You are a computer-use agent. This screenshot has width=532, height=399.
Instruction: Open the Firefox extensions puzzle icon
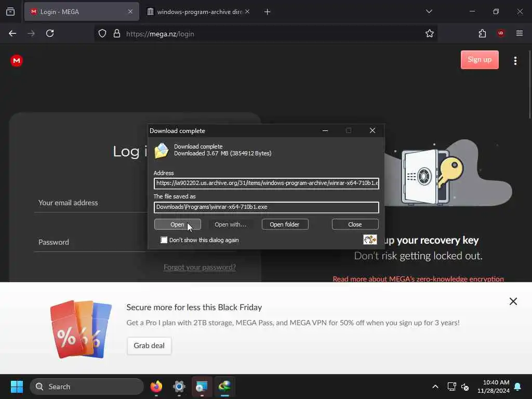pos(482,34)
